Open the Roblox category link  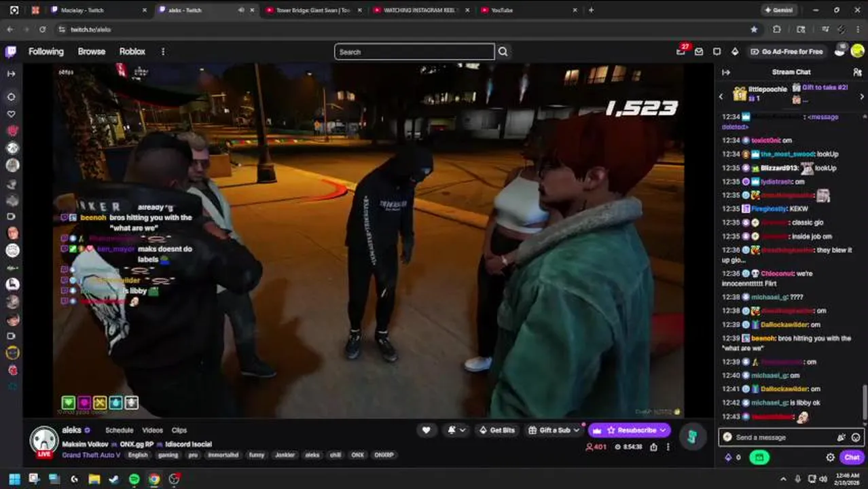click(132, 52)
